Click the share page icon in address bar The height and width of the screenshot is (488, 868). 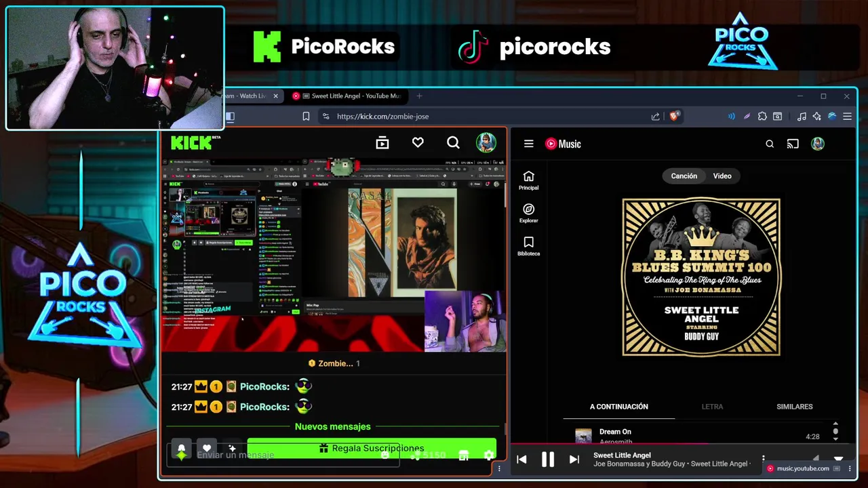click(655, 117)
